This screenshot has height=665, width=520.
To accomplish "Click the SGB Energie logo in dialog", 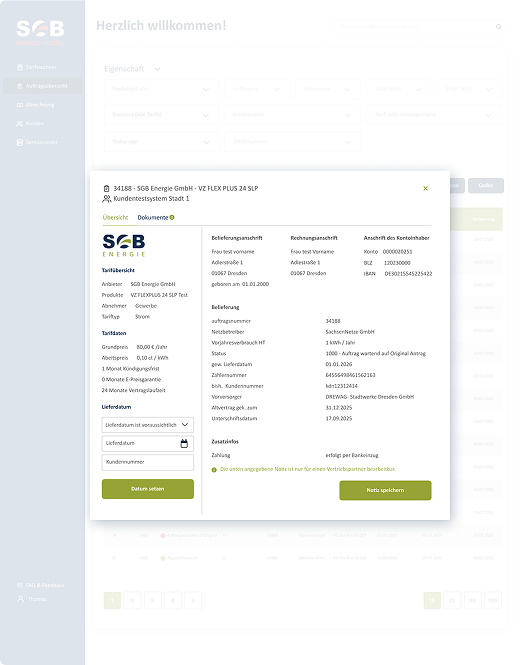I will pyautogui.click(x=124, y=246).
